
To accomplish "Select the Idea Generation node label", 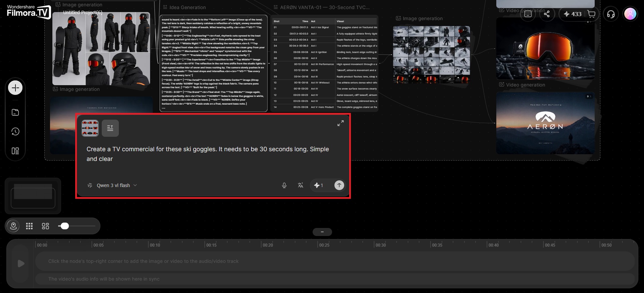I will [x=187, y=7].
